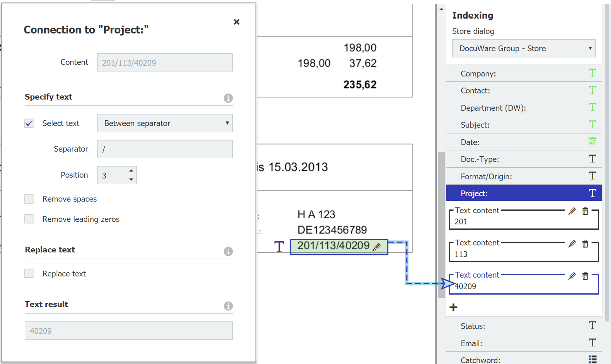Enable Remove leading zeros checkbox

click(29, 219)
